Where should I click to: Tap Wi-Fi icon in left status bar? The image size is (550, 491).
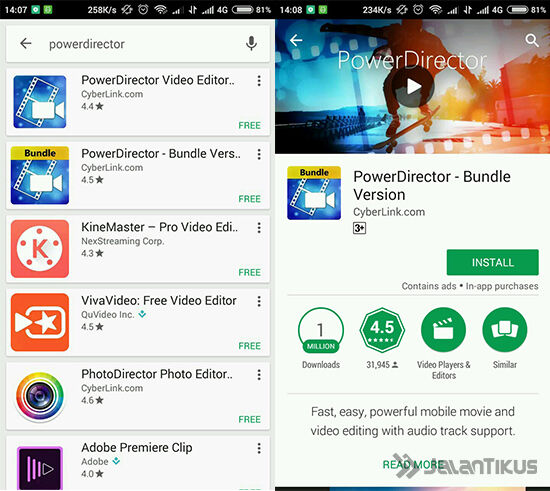tap(160, 9)
